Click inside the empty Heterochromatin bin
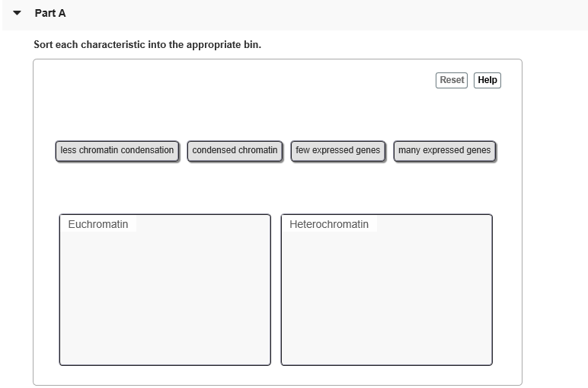The image size is (588, 388). (386, 297)
